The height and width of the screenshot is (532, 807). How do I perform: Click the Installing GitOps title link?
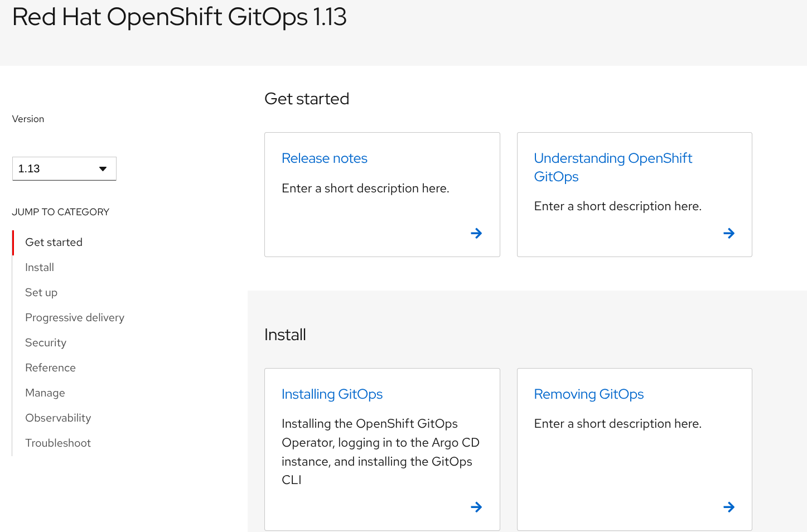(332, 394)
